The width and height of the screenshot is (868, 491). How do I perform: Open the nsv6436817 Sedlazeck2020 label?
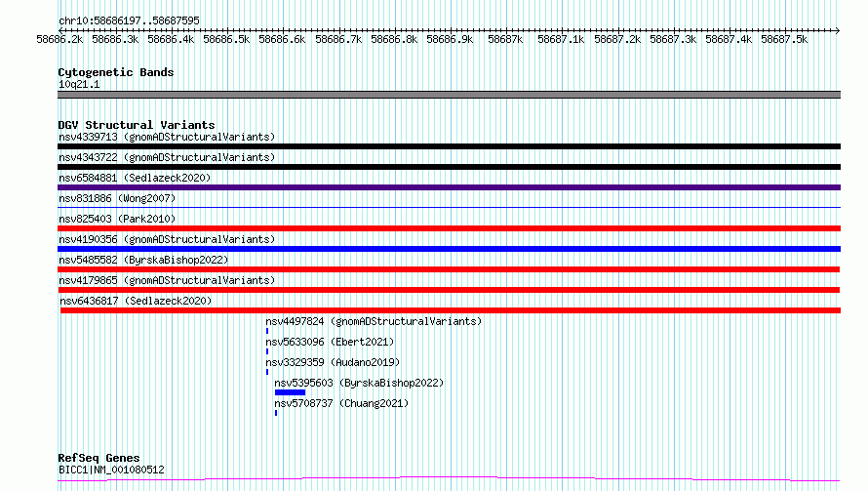click(x=136, y=301)
